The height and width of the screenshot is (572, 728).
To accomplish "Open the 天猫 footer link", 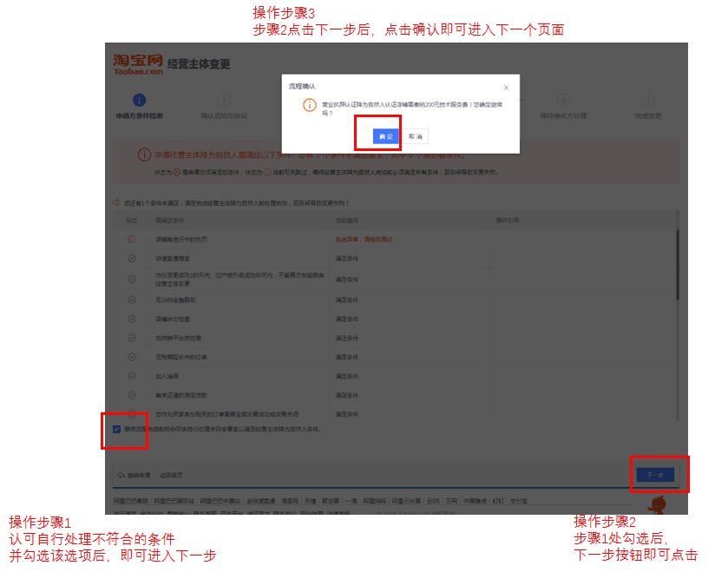I will (x=310, y=501).
